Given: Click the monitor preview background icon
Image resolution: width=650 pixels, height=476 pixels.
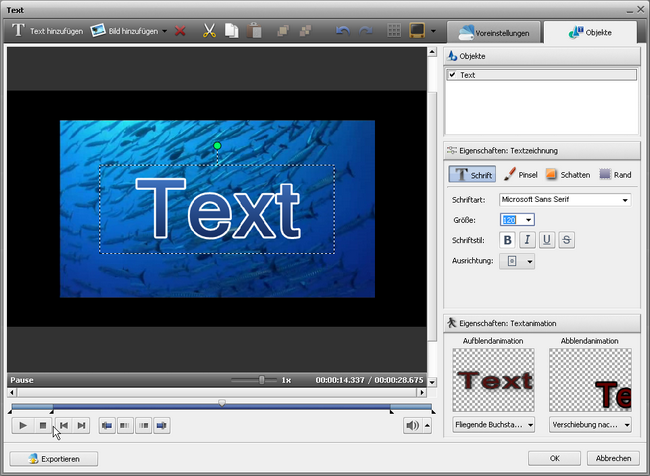Looking at the screenshot, I should [417, 31].
